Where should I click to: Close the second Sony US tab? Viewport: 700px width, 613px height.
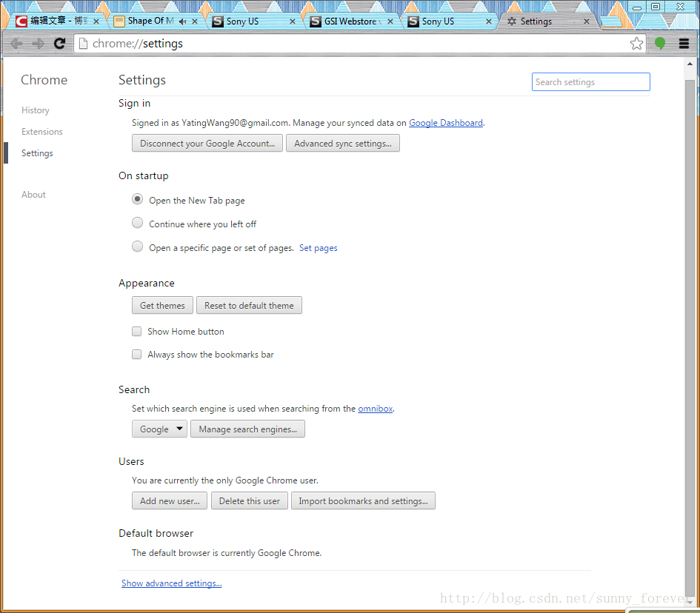pos(488,21)
